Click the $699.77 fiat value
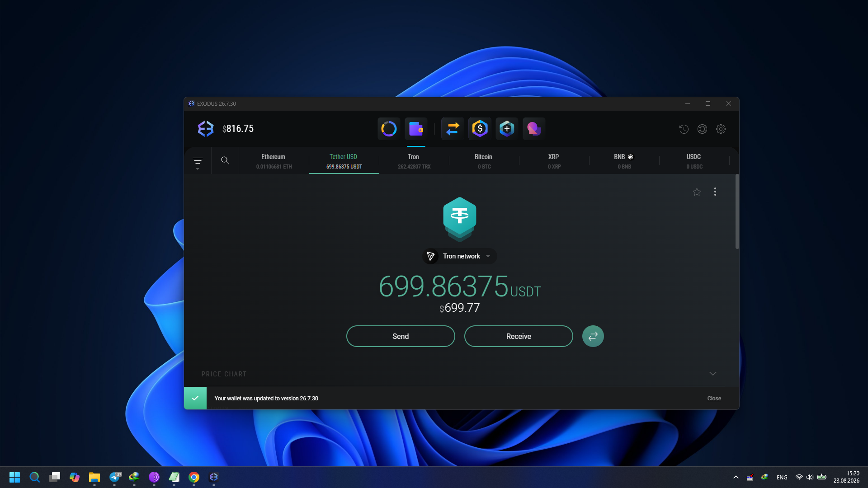 [459, 308]
